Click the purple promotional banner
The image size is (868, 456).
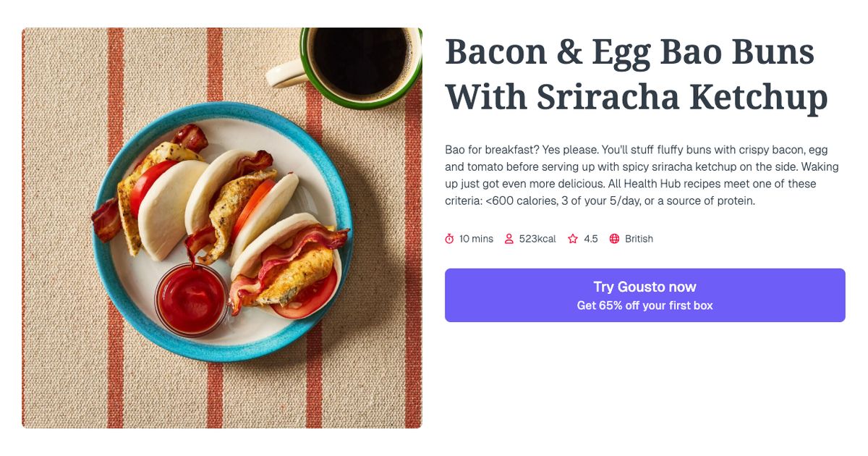click(645, 295)
